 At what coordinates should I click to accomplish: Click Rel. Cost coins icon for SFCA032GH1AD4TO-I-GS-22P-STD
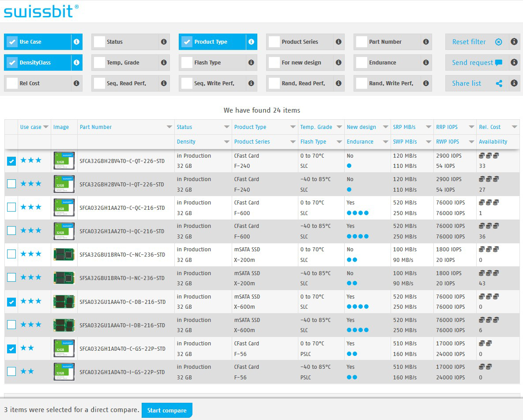485,367
